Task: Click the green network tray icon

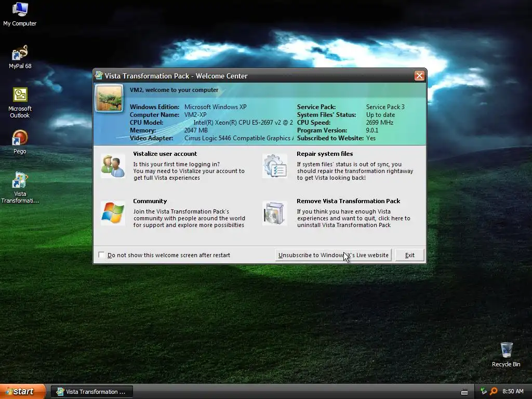Action: (484, 391)
